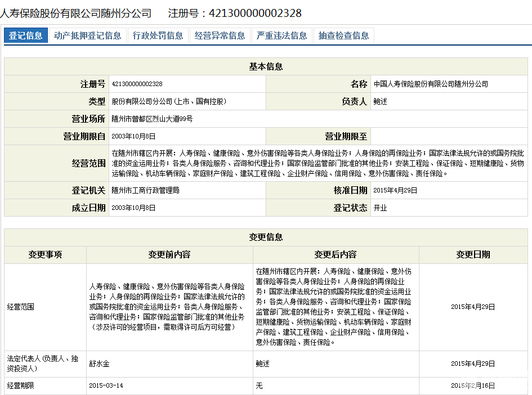Select the former representative 舒水金

pyautogui.click(x=100, y=364)
